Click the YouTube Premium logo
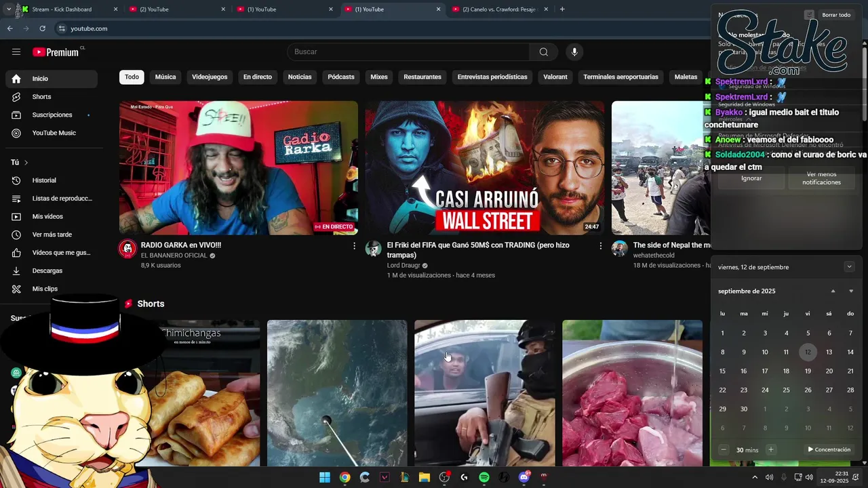The image size is (868, 488). 56,52
